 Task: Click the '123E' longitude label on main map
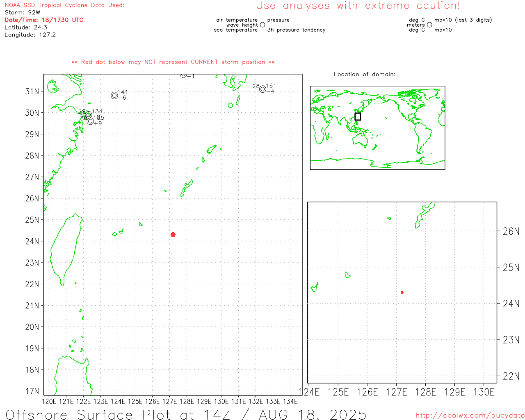tap(101, 401)
